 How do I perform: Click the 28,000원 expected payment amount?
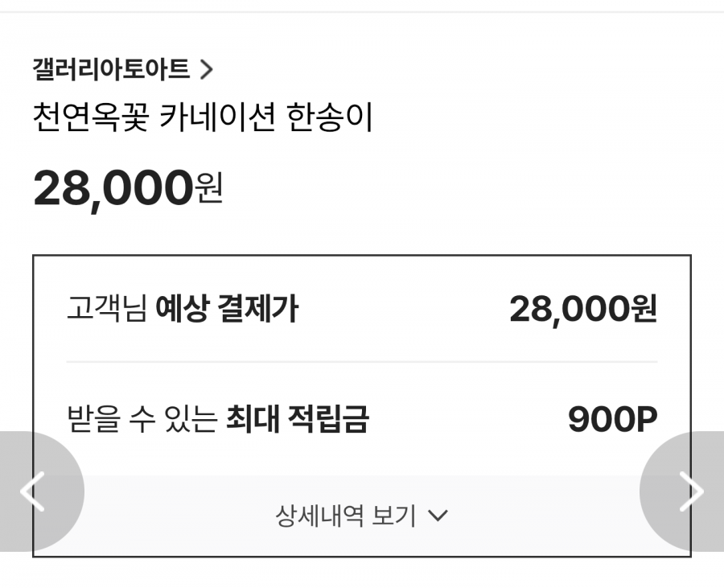(583, 309)
